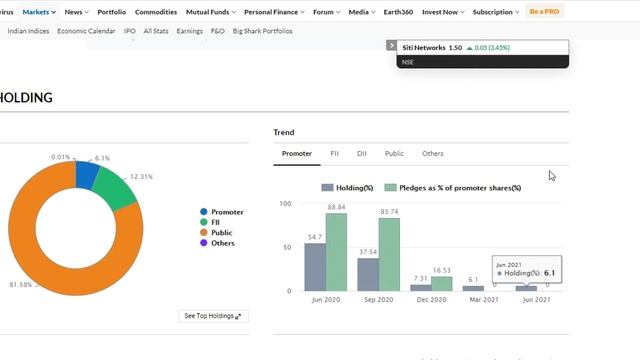Screen dimensions: 640x360
Task: Click the blue Promoter slice of donut
Action: 87,175
